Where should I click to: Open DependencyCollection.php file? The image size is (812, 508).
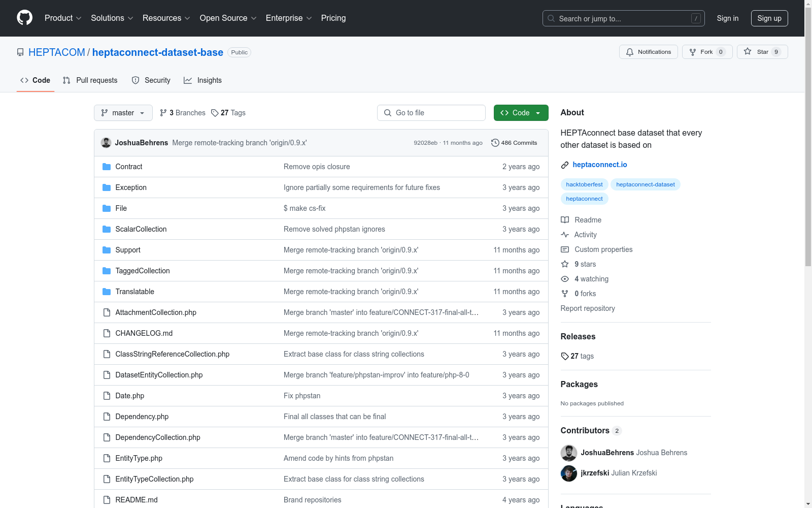coord(158,437)
